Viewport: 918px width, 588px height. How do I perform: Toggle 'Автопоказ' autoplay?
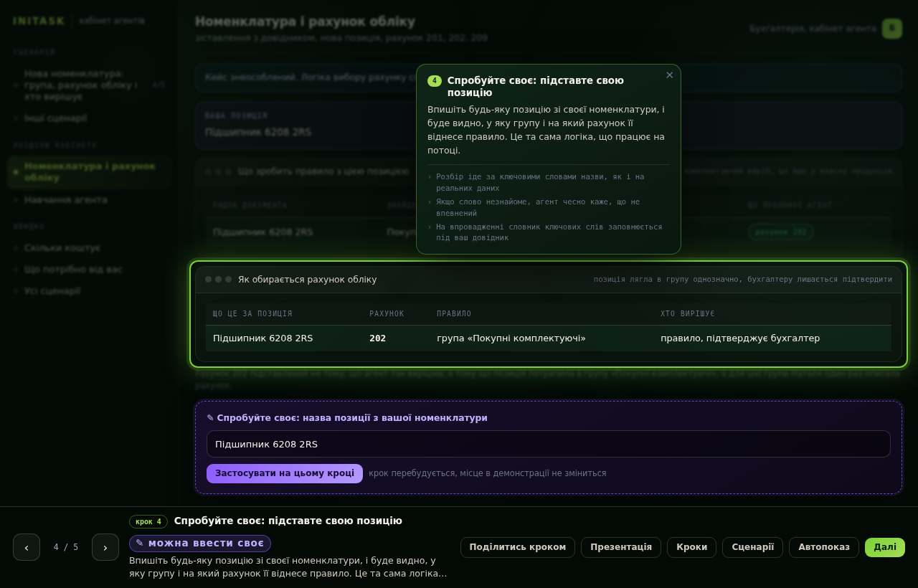[824, 547]
